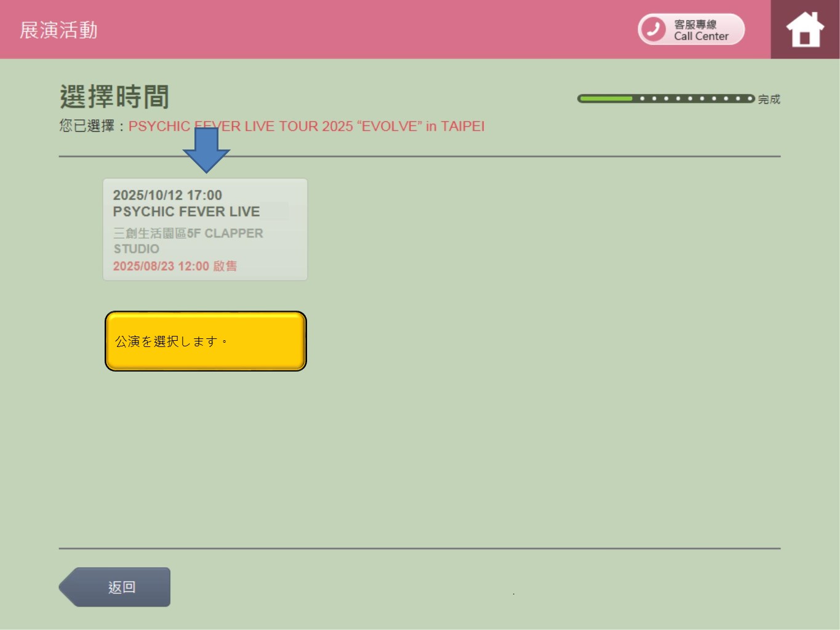Click the 三創生活園區5F CLAPPER venue text
The image size is (840, 630).
188,233
